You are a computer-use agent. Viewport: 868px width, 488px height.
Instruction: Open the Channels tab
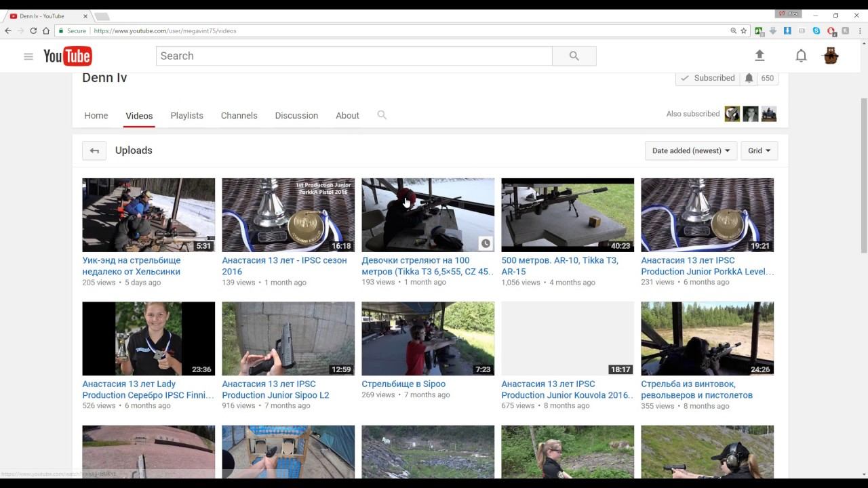(x=239, y=115)
